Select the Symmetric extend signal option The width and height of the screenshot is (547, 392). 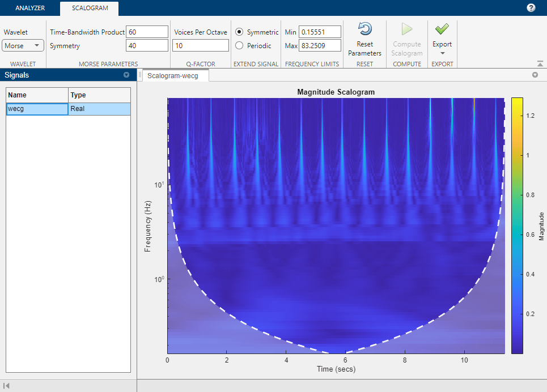(x=239, y=32)
